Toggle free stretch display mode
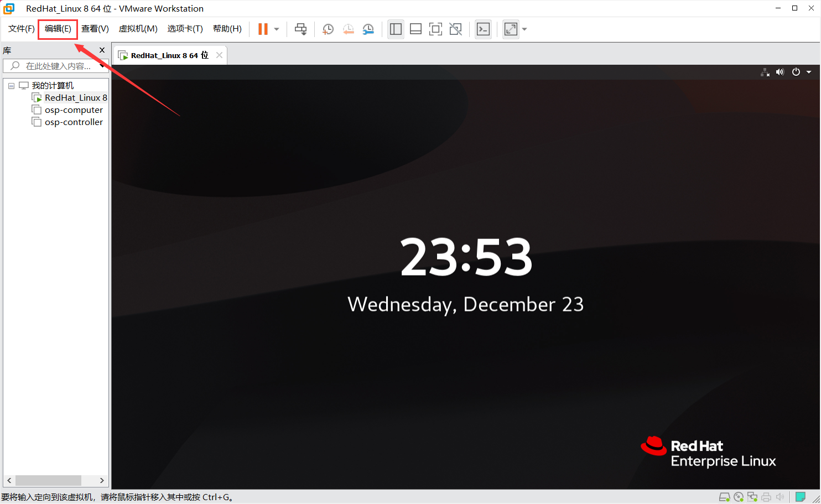 (x=455, y=29)
